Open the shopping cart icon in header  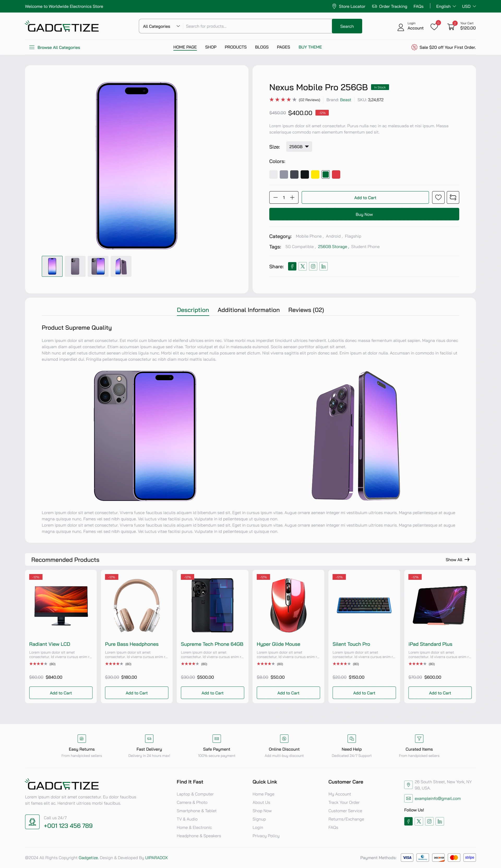pyautogui.click(x=451, y=27)
